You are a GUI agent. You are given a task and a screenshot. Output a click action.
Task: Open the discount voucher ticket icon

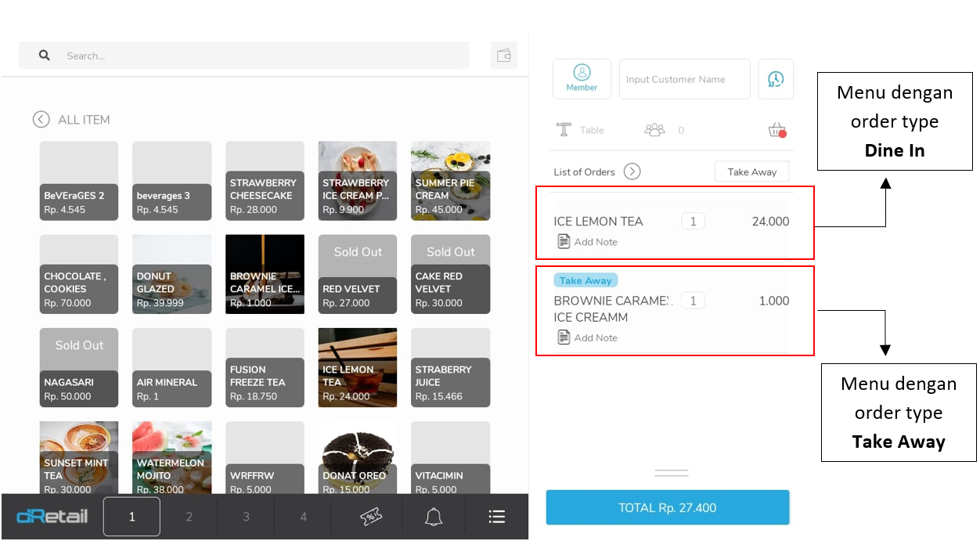(371, 517)
